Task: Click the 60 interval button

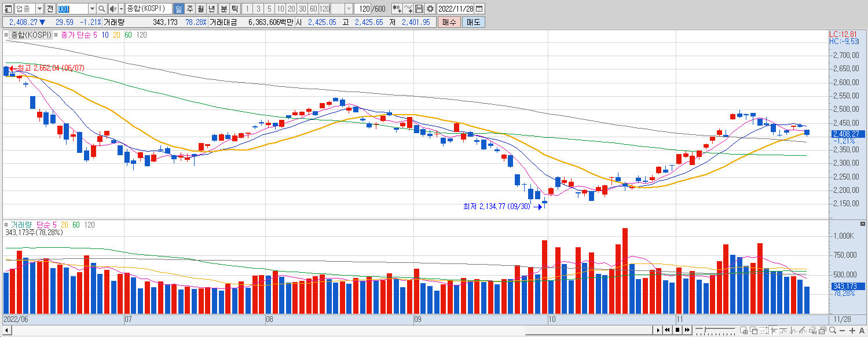Action: pos(313,9)
